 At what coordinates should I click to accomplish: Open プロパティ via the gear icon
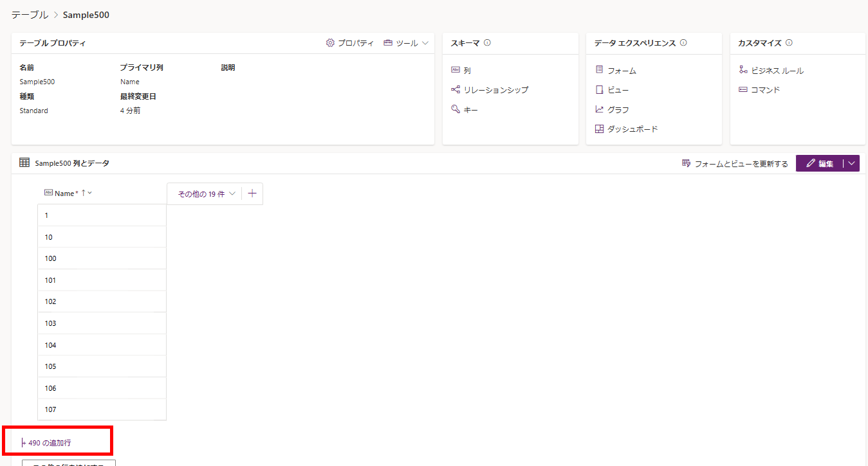330,43
